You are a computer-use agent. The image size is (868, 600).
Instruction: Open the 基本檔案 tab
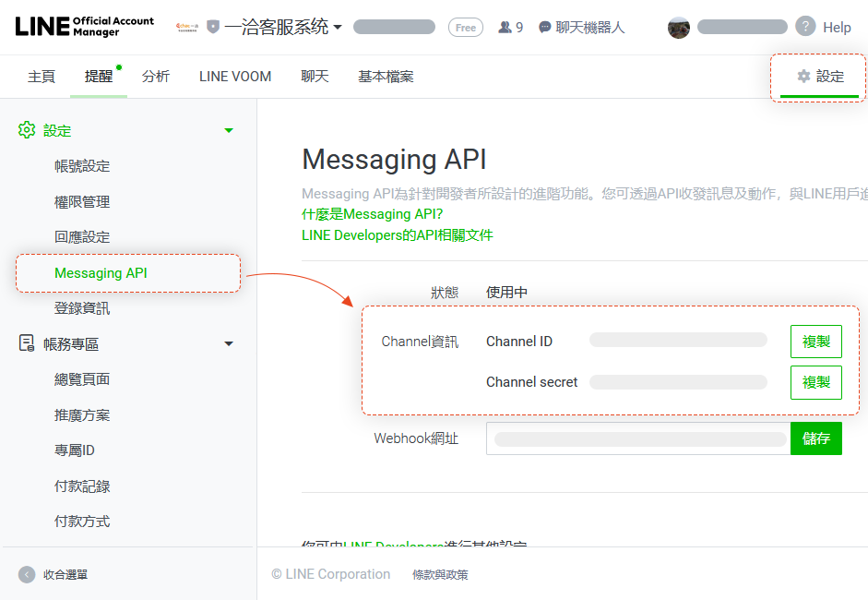pos(386,77)
